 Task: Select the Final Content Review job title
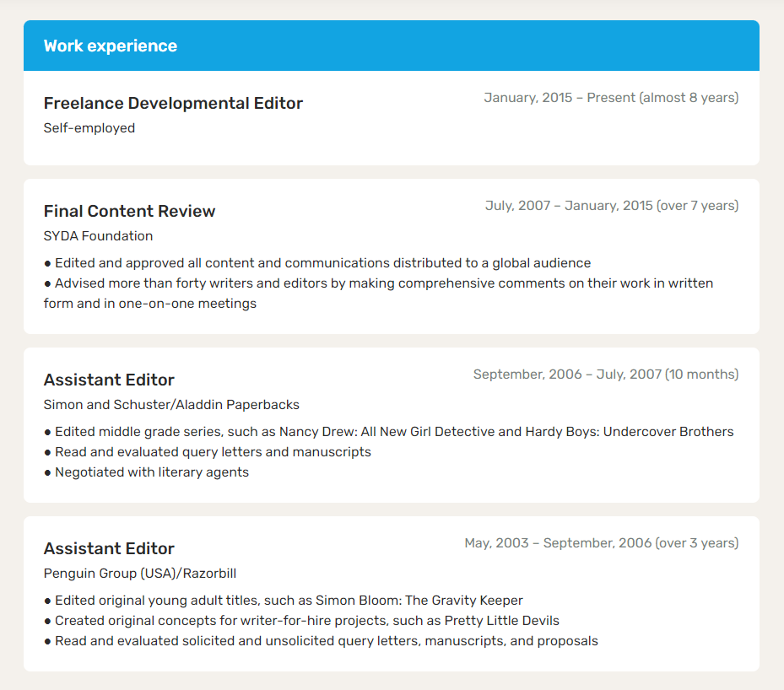(129, 211)
